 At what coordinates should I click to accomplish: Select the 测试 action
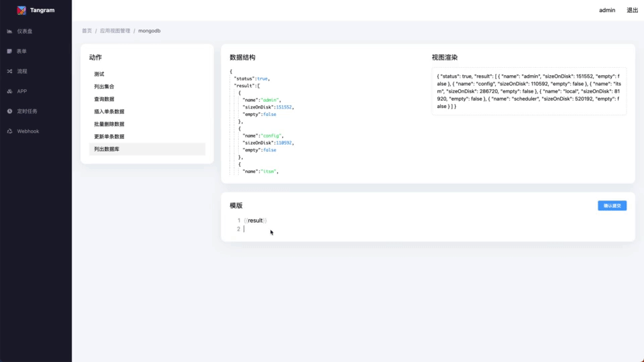(99, 74)
